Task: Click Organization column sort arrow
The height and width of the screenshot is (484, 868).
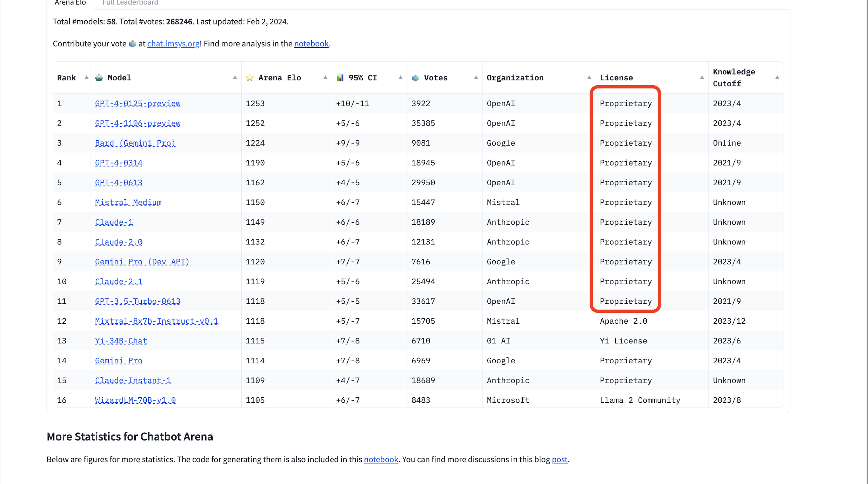Action: pyautogui.click(x=589, y=78)
